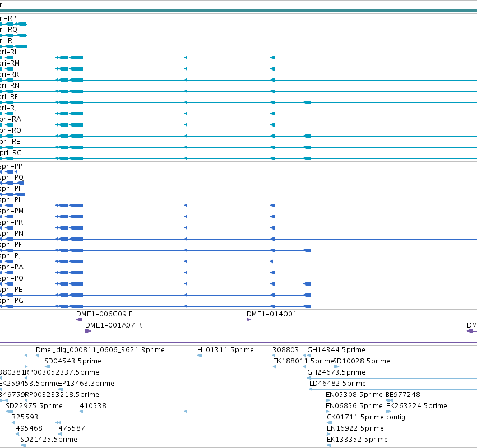Select the 475587 feature label
477x448 pixels.
tap(72, 428)
